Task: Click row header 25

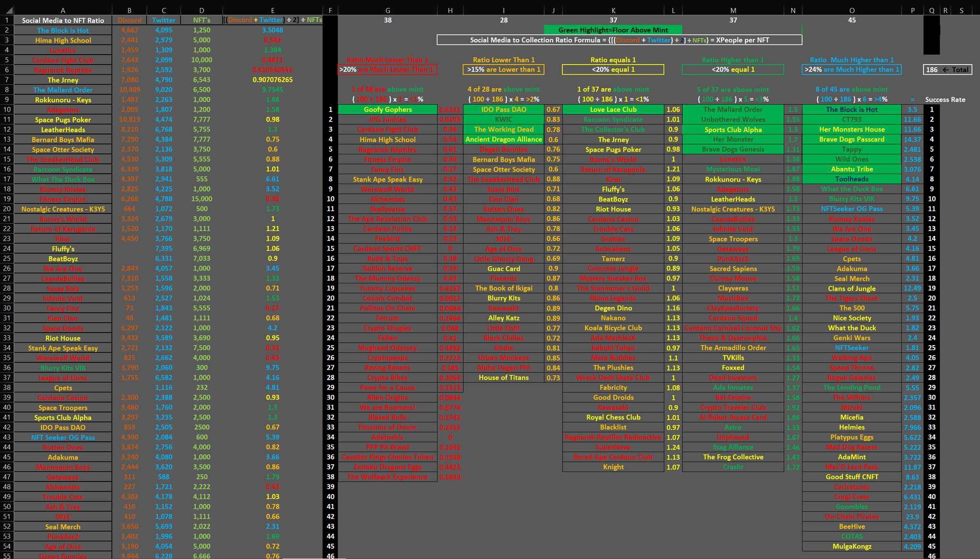Action: [x=7, y=258]
